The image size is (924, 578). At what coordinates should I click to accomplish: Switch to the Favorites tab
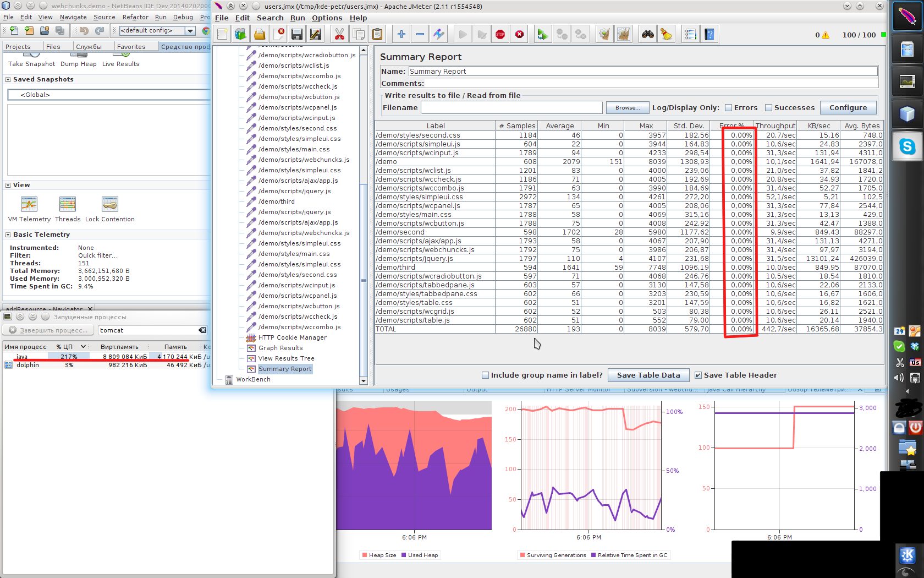click(x=131, y=47)
